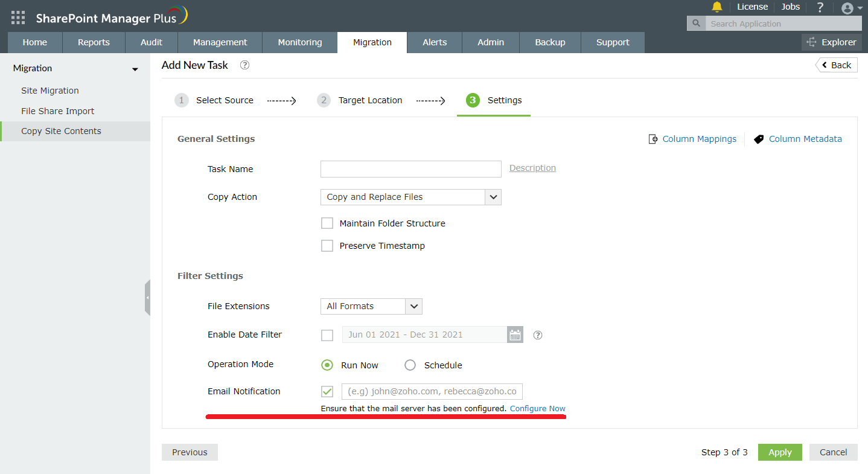
Task: Open the date filter calendar icon
Action: pyautogui.click(x=515, y=335)
